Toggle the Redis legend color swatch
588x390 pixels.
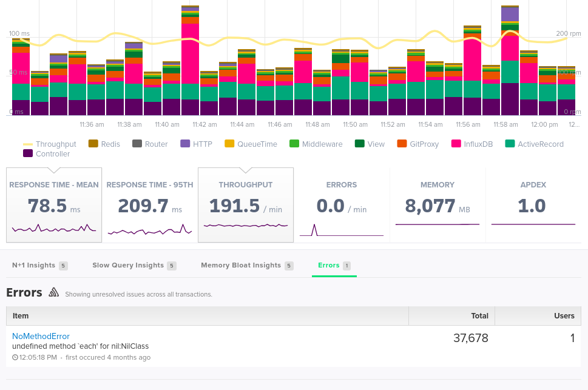(x=93, y=144)
